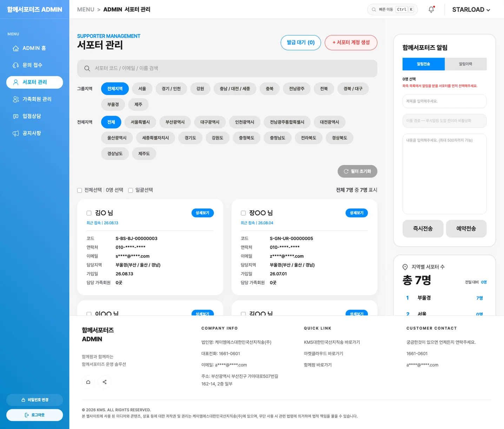Click the footer share icon button

point(105,382)
